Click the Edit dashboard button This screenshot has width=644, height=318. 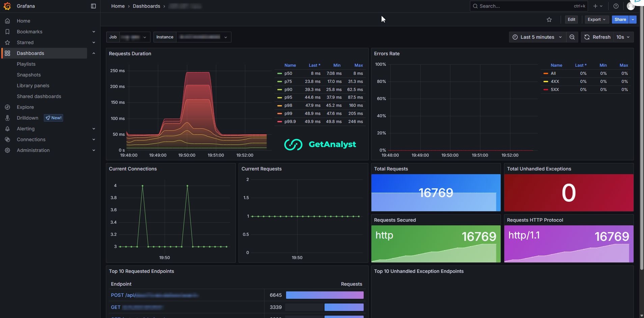click(571, 20)
